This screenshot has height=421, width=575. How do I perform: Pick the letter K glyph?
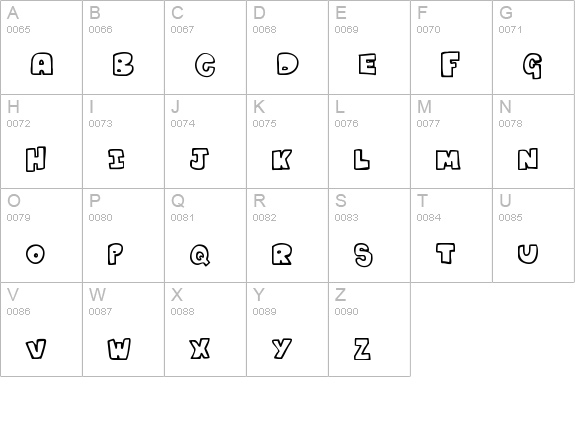tap(282, 160)
